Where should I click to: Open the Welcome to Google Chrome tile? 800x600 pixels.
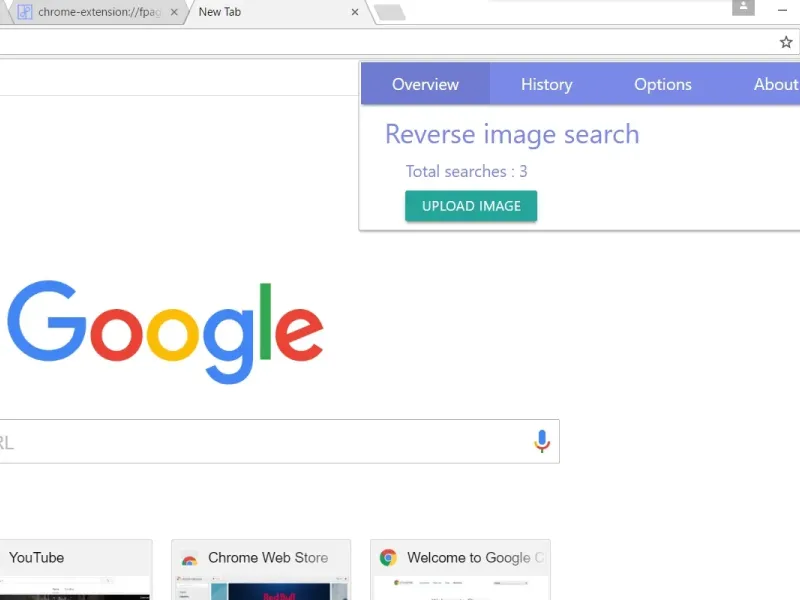point(460,570)
